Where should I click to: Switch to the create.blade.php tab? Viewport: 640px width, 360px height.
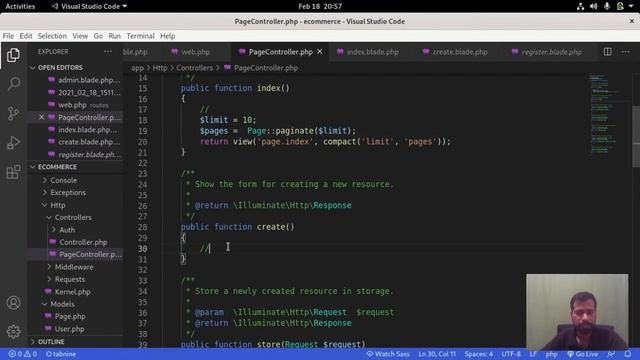pyautogui.click(x=460, y=52)
